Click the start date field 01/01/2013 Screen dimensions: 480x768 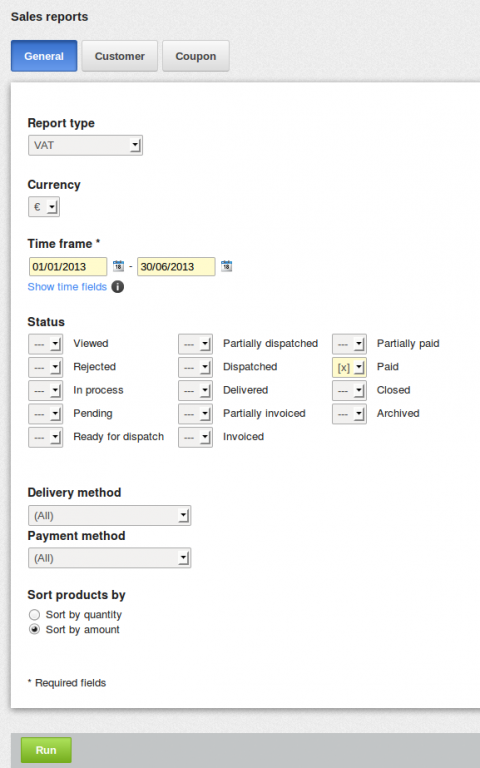(68, 266)
